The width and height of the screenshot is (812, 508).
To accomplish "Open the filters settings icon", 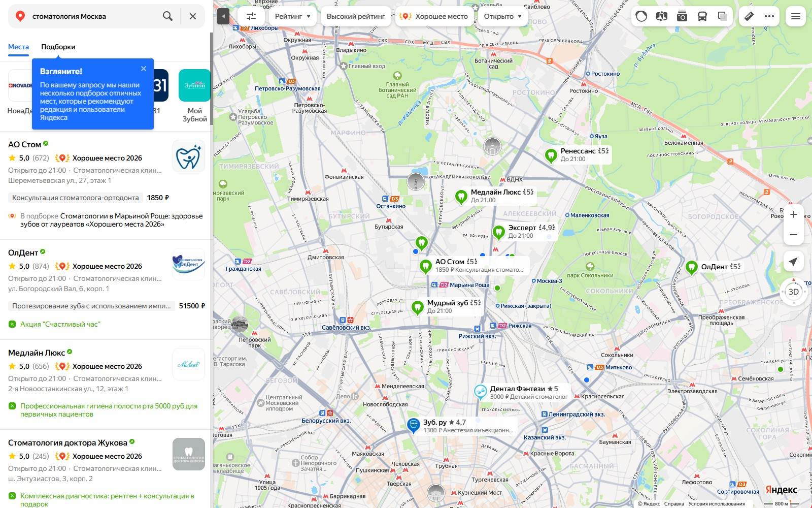I will (x=251, y=16).
